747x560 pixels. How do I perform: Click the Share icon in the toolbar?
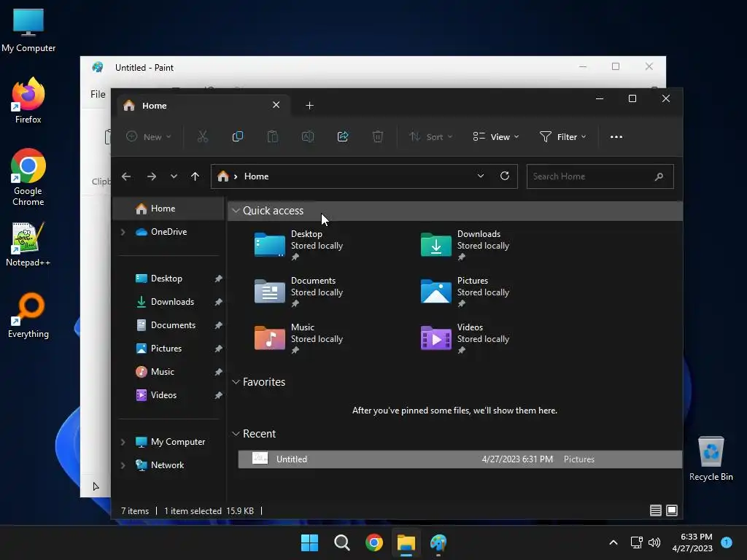[x=343, y=136]
